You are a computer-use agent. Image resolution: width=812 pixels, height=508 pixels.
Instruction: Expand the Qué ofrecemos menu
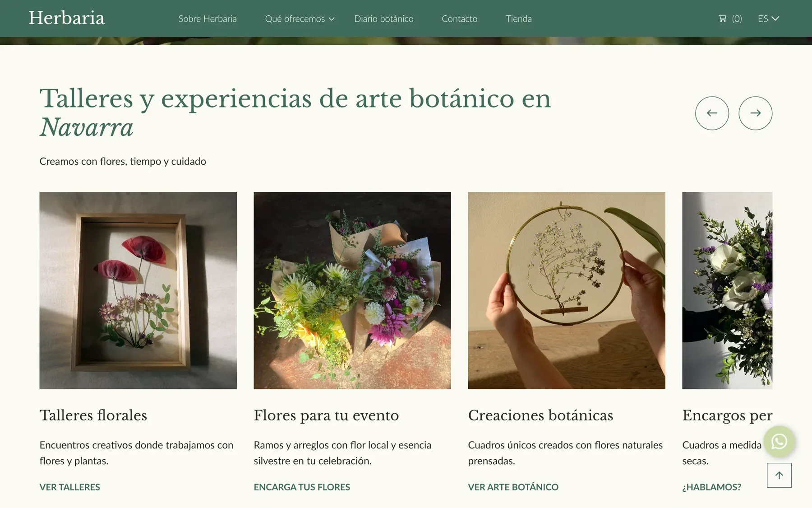click(300, 19)
